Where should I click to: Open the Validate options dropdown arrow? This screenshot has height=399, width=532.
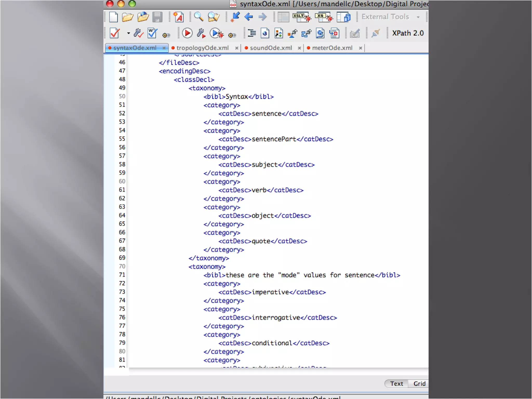click(128, 33)
